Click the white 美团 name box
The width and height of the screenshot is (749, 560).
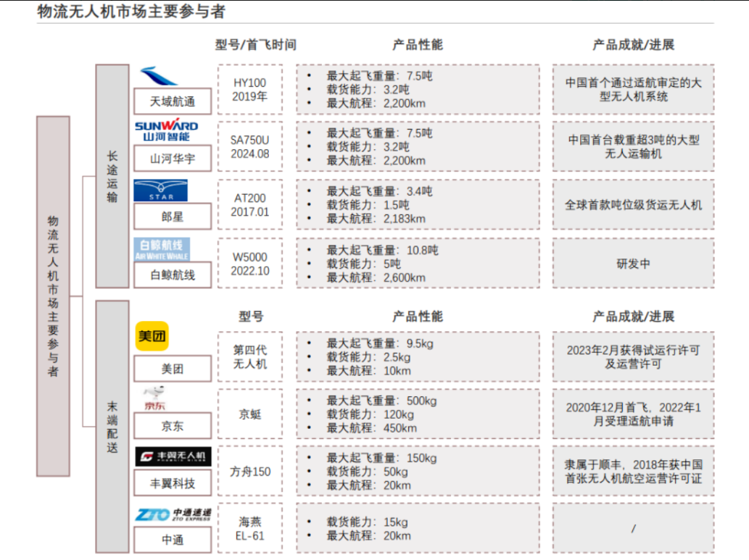(173, 369)
